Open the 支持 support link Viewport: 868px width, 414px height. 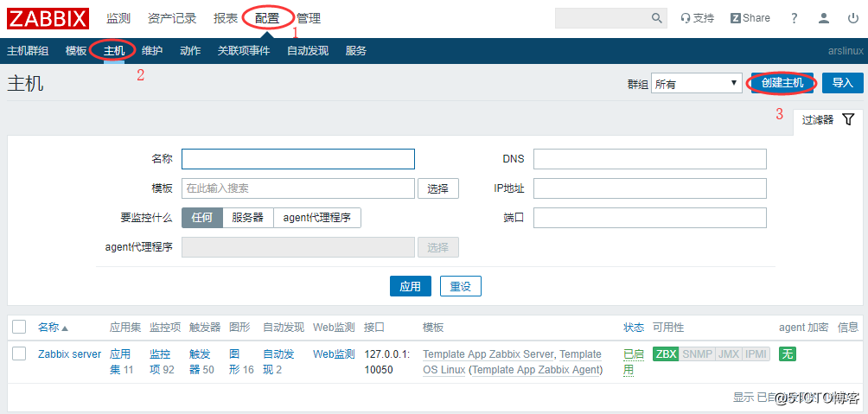[x=698, y=18]
